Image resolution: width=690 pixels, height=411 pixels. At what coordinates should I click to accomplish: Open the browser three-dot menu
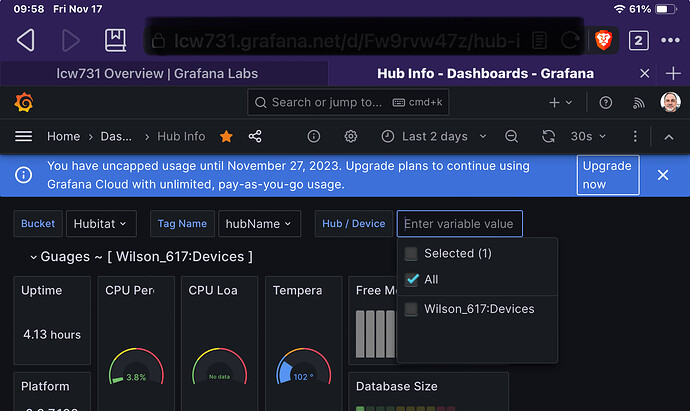coord(670,40)
